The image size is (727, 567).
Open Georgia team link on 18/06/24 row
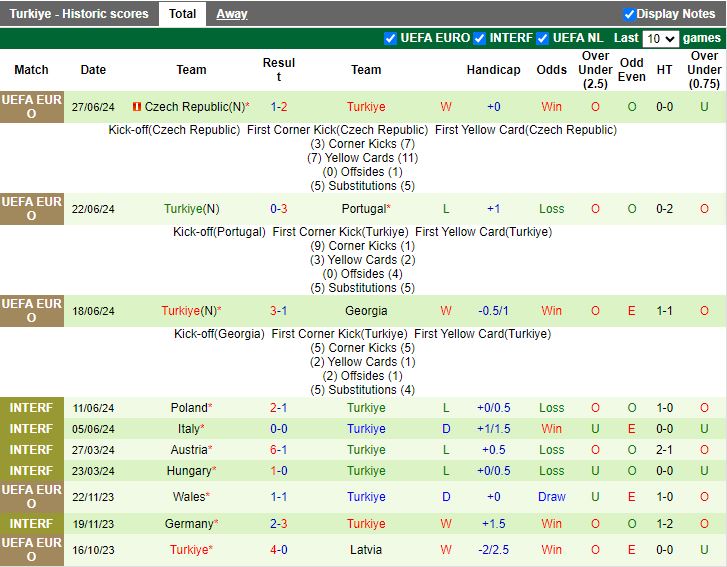tap(366, 311)
